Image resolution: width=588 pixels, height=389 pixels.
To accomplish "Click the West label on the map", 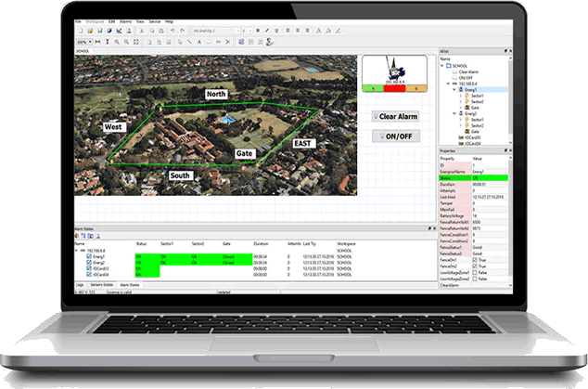I will click(113, 127).
